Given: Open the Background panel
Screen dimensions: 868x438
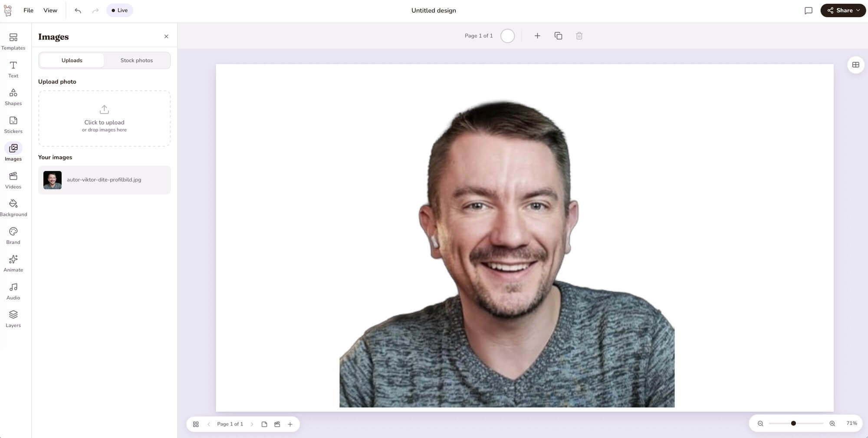Looking at the screenshot, I should [x=13, y=208].
